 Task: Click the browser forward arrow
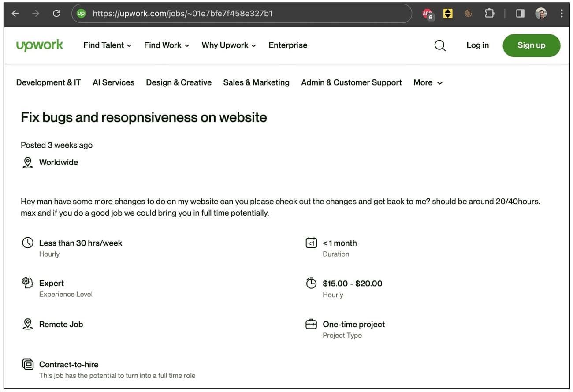pyautogui.click(x=36, y=14)
